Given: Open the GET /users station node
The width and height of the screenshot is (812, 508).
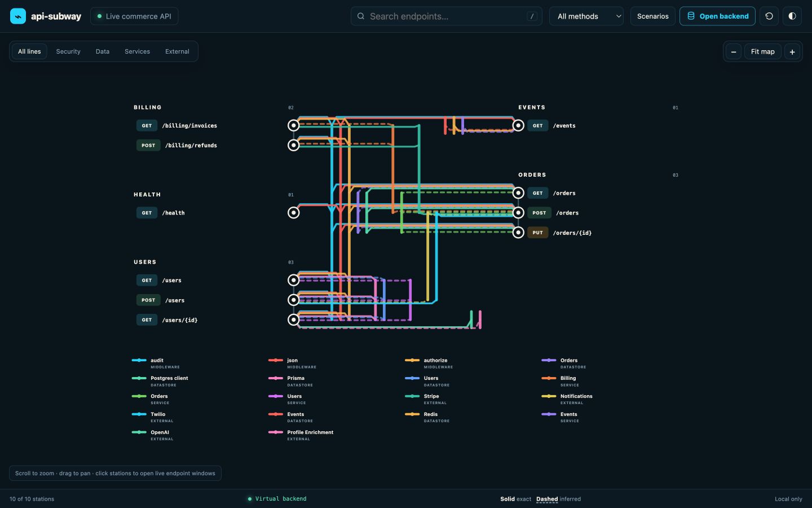Looking at the screenshot, I should [x=293, y=280].
